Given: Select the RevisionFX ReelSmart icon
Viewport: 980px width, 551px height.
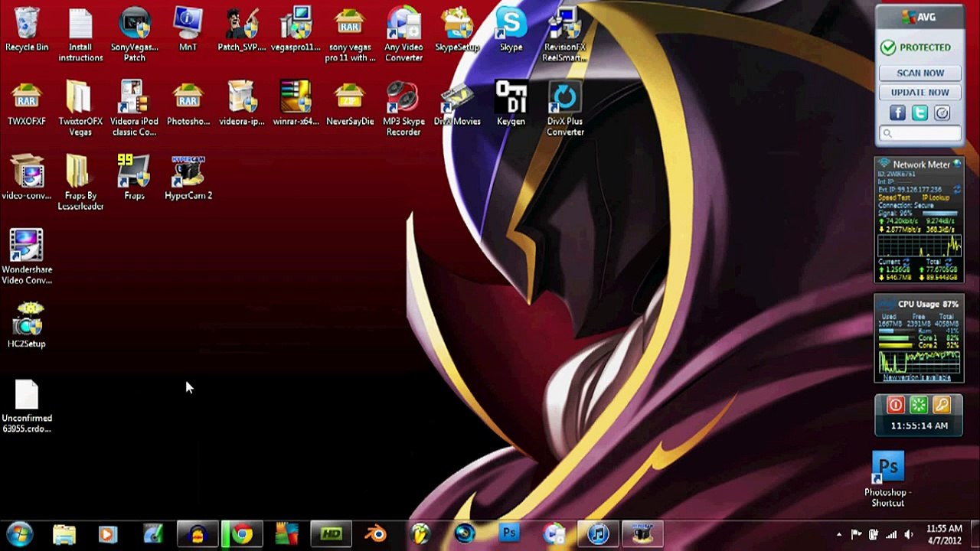Looking at the screenshot, I should (565, 35).
